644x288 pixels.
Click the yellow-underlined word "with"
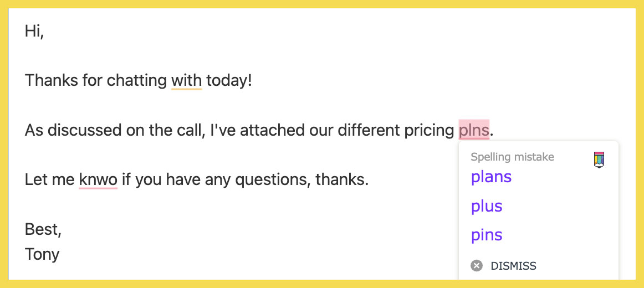(x=186, y=81)
